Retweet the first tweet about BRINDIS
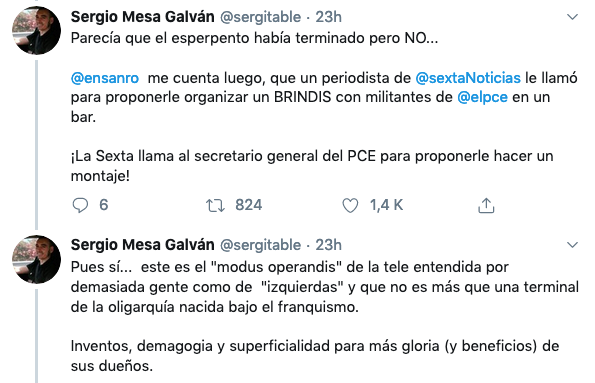 tap(216, 205)
